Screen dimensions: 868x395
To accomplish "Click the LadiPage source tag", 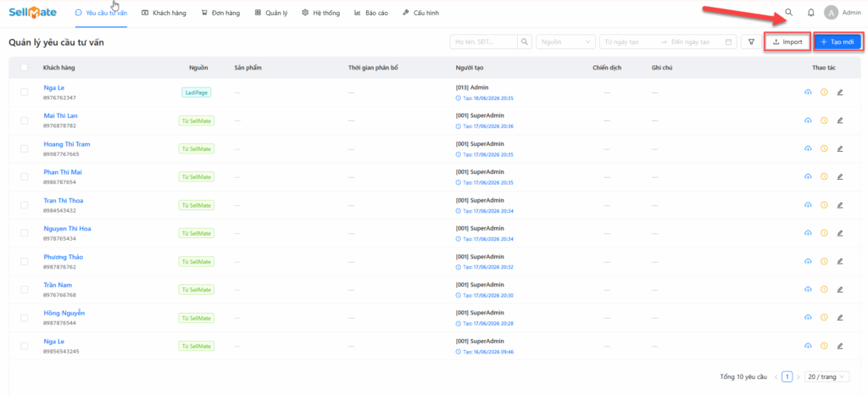I will pyautogui.click(x=197, y=92).
